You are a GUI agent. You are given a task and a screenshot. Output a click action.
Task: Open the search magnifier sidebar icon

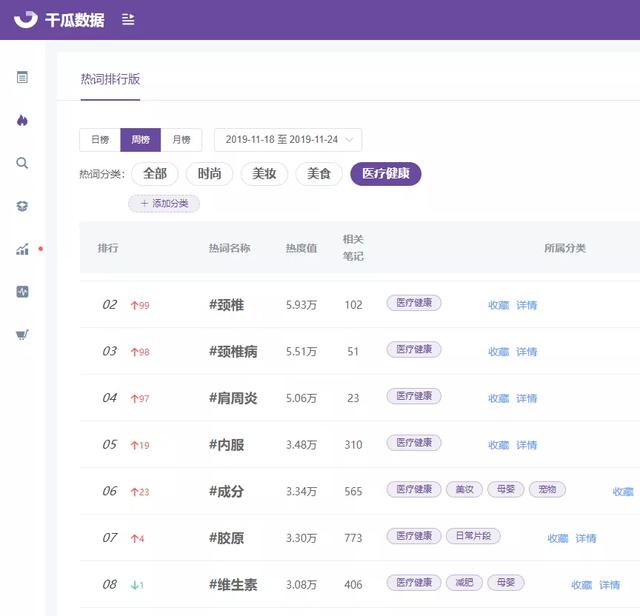click(x=22, y=163)
